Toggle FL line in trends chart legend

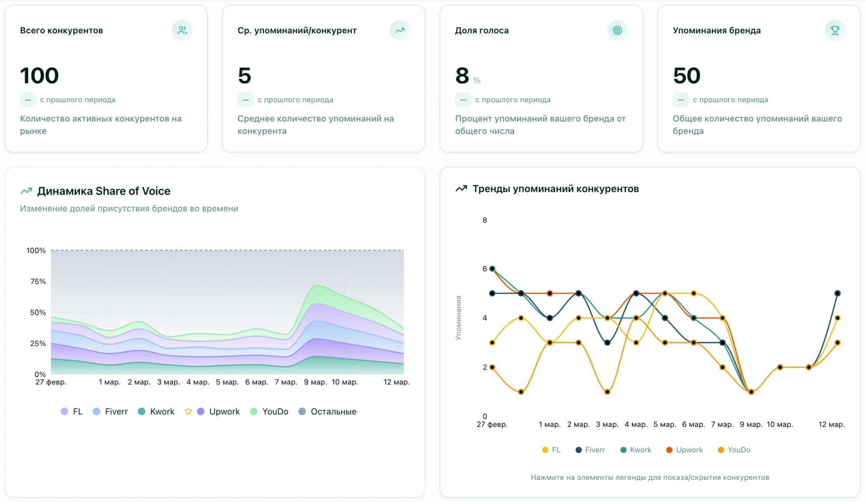pos(551,450)
